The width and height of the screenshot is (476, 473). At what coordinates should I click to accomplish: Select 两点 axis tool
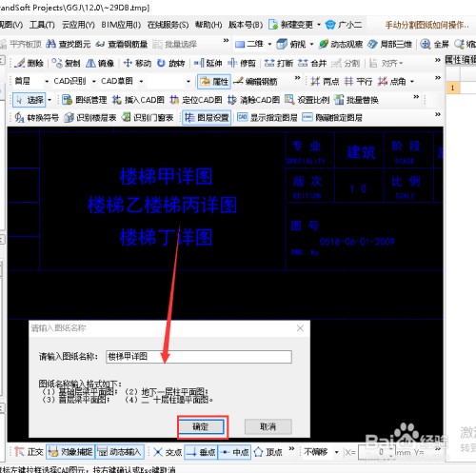tap(325, 82)
